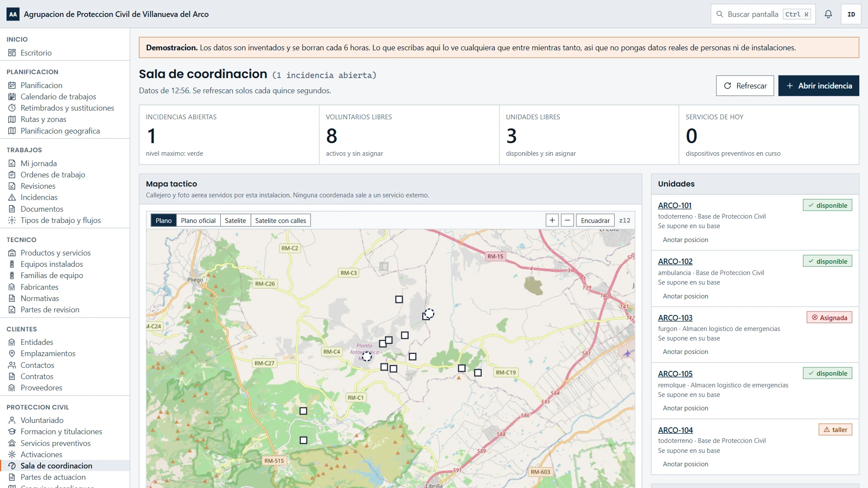Open Contactos in Clientes section
The height and width of the screenshot is (488, 868).
[x=65, y=365]
